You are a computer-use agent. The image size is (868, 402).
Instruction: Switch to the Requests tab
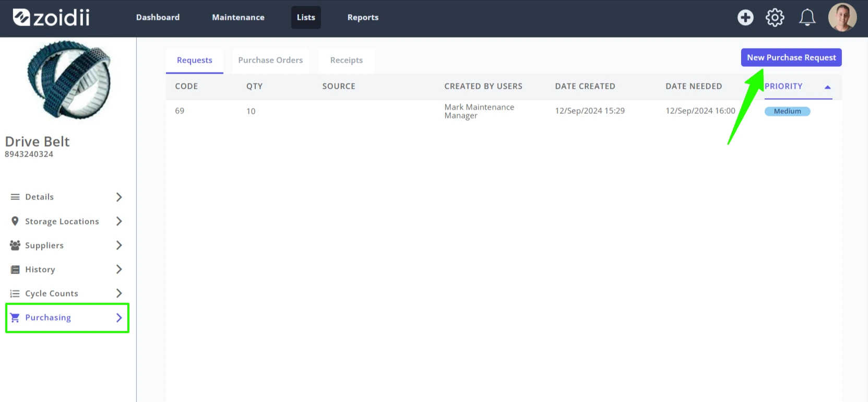pos(195,61)
